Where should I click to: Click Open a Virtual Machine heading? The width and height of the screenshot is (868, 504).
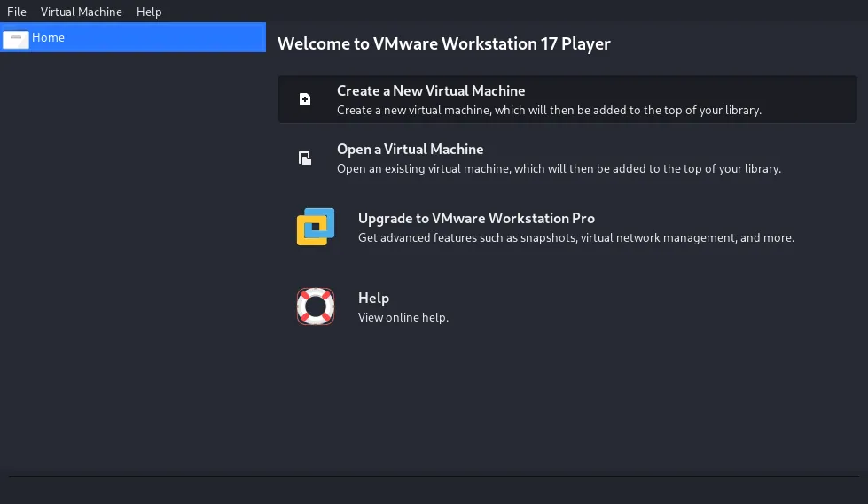click(411, 150)
